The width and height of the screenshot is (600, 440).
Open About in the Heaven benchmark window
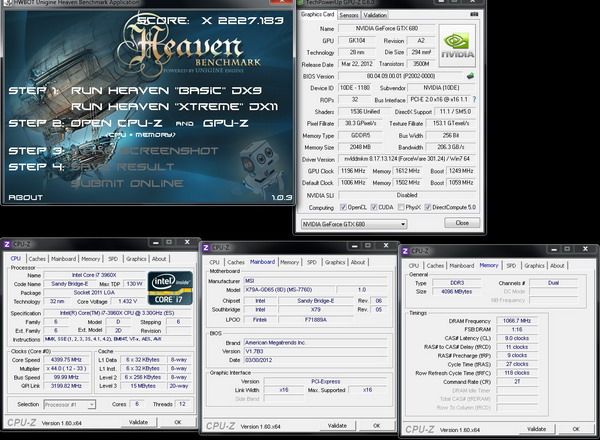point(25,197)
